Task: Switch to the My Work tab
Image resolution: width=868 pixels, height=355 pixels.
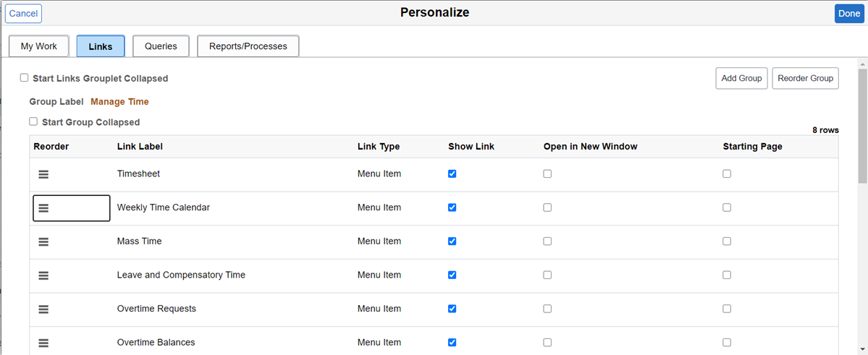Action: tap(39, 46)
